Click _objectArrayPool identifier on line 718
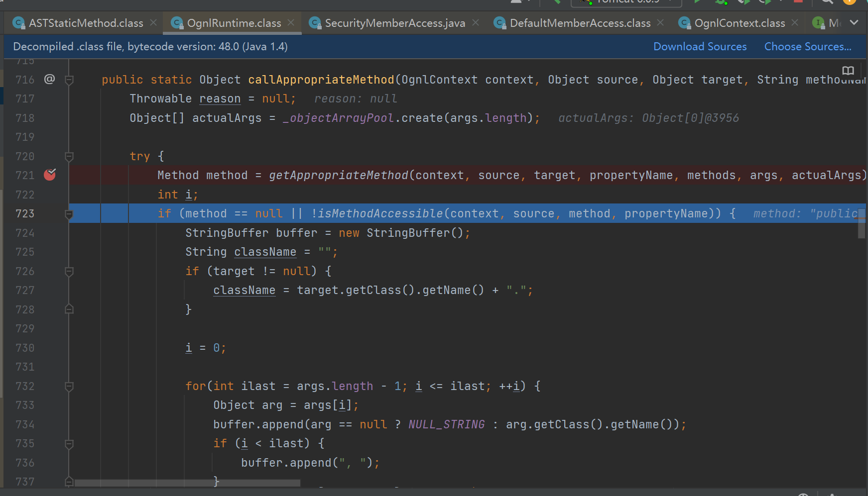Image resolution: width=868 pixels, height=496 pixels. 339,118
